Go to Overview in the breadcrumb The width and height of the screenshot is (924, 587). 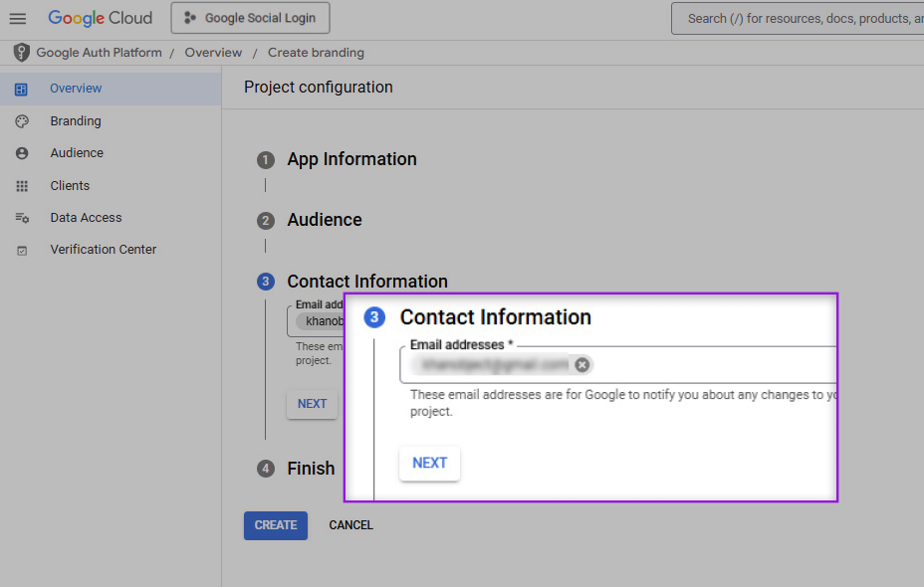(x=213, y=53)
